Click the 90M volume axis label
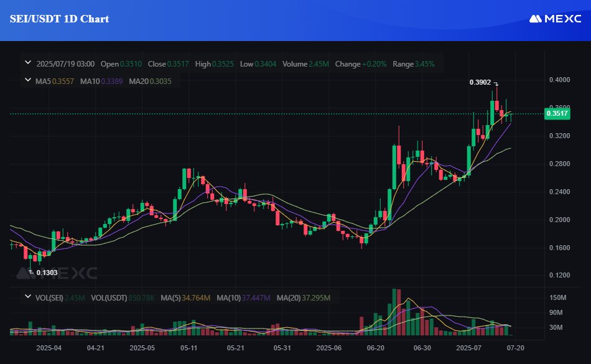The width and height of the screenshot is (591, 364). point(556,312)
